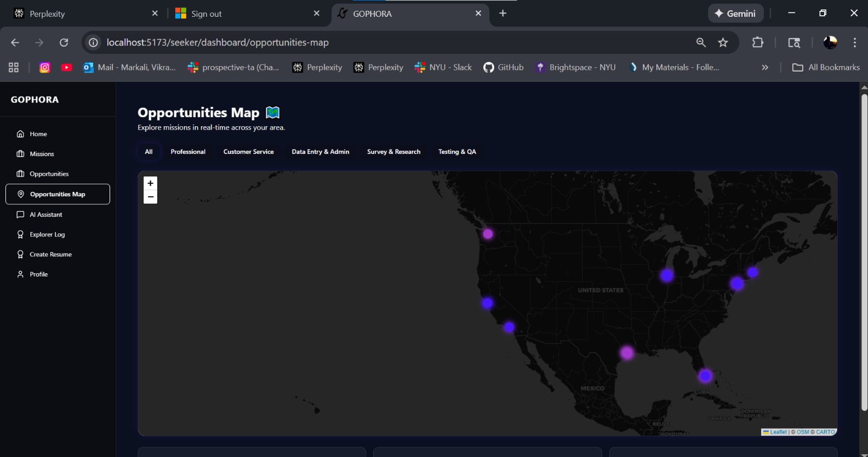Open NYU - Slack bookmark
Screen dimensions: 868x457
(x=443, y=67)
